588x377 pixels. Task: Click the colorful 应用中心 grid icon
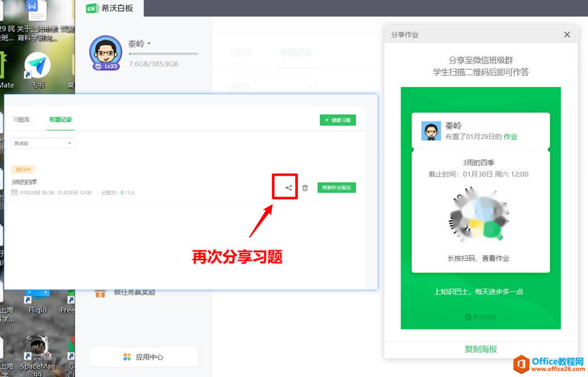[x=127, y=357]
